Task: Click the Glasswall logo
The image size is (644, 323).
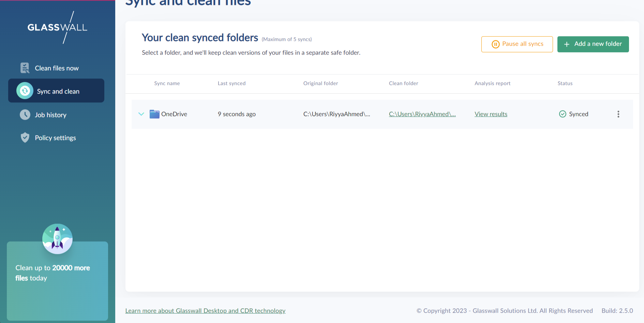Action: pos(57,27)
